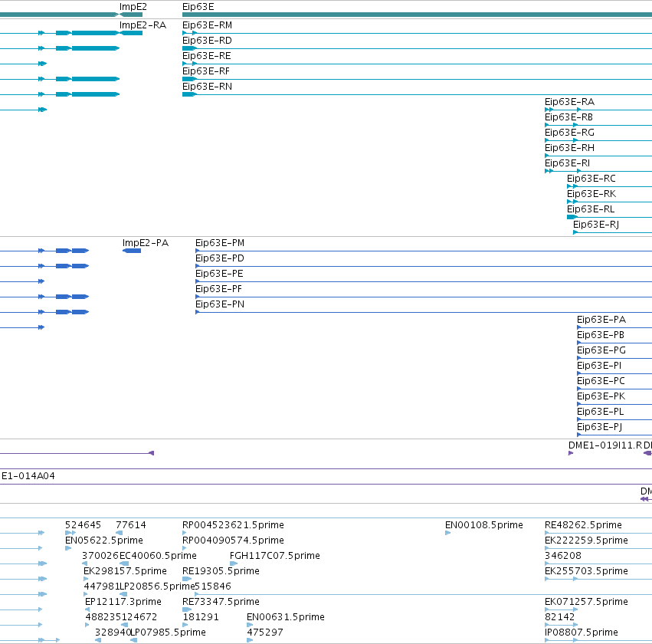The image size is (652, 644).
Task: Click the ImpE2 gene span bar
Action: (131, 15)
